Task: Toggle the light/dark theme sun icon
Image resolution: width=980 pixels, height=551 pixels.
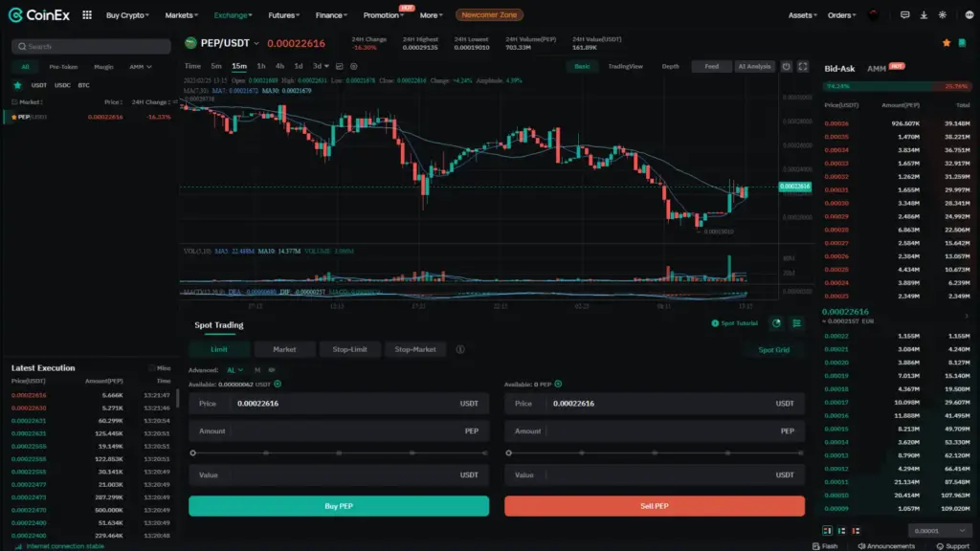Action: [943, 15]
